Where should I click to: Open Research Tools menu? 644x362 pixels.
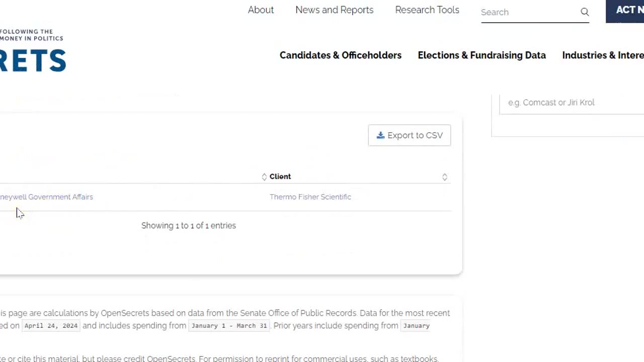click(x=427, y=10)
